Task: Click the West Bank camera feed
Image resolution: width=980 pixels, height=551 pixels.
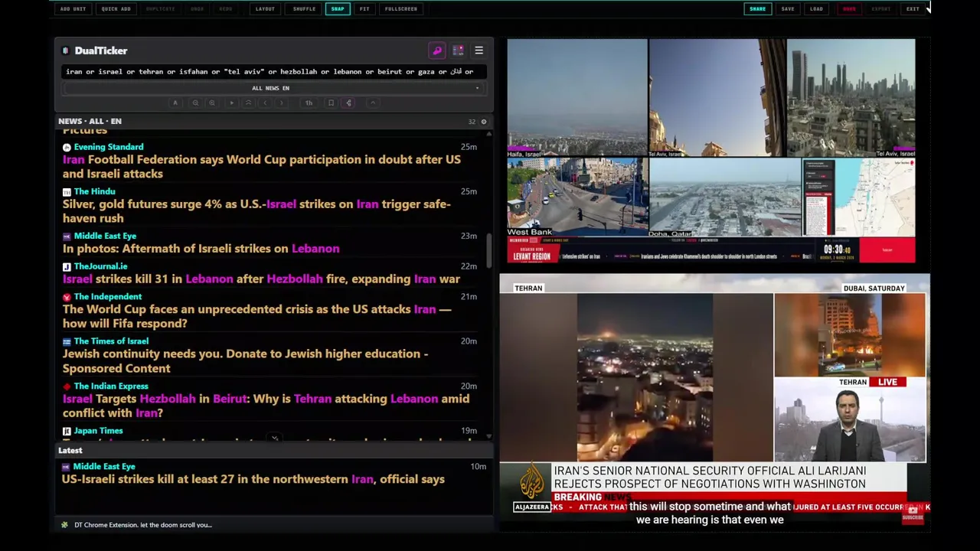Action: tap(577, 197)
